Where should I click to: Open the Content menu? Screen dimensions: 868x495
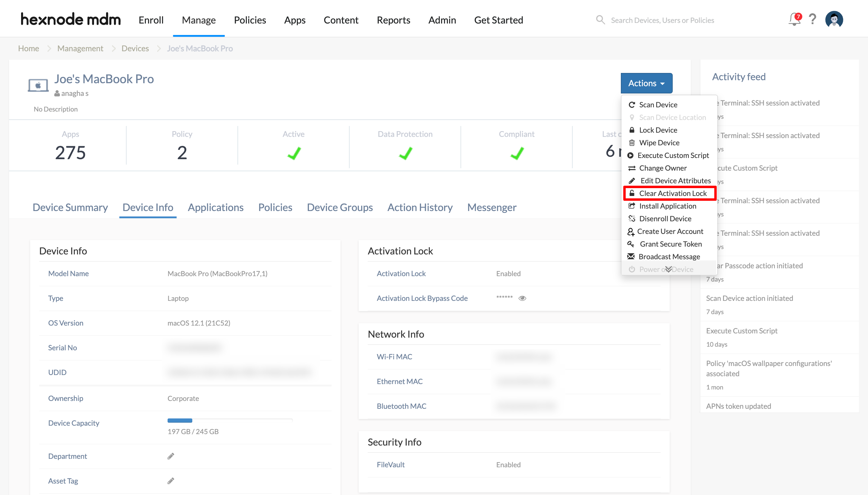pyautogui.click(x=341, y=20)
